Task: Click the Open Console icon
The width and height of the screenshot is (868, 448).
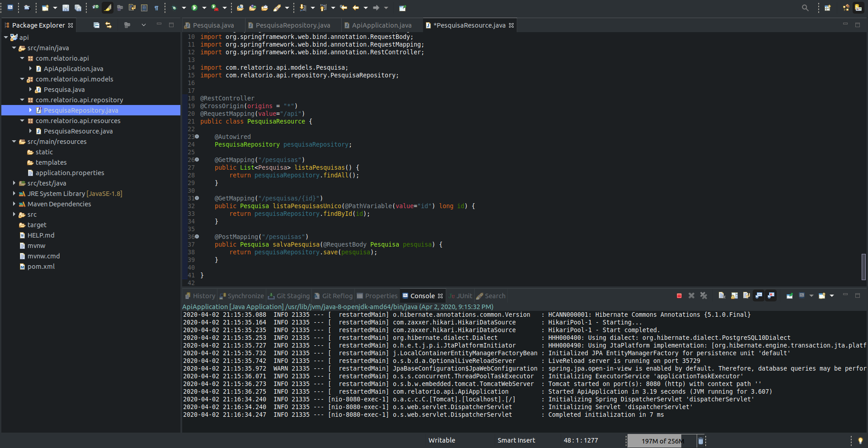Action: 822,295
